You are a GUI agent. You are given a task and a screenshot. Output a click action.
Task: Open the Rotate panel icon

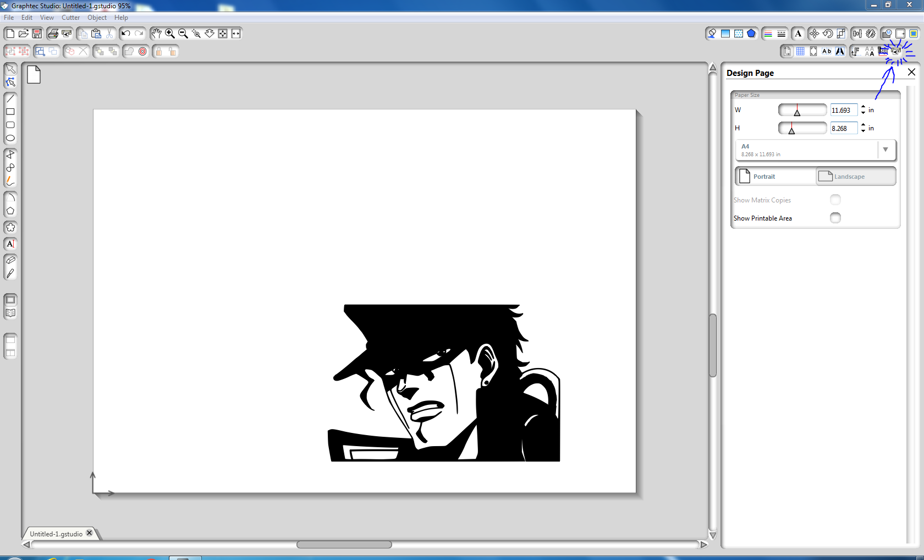tap(828, 34)
